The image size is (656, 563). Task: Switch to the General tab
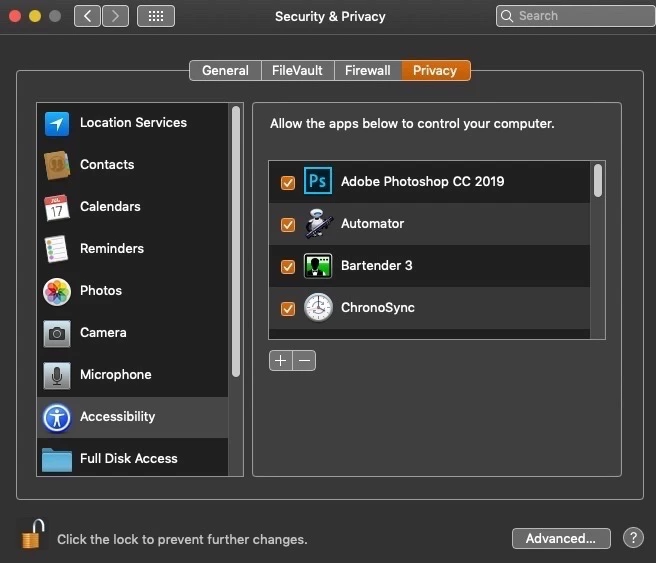tap(226, 70)
